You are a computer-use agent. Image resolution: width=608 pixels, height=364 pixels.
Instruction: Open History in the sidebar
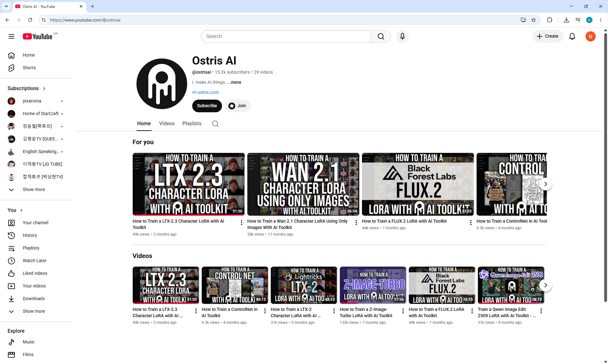pyautogui.click(x=36, y=235)
